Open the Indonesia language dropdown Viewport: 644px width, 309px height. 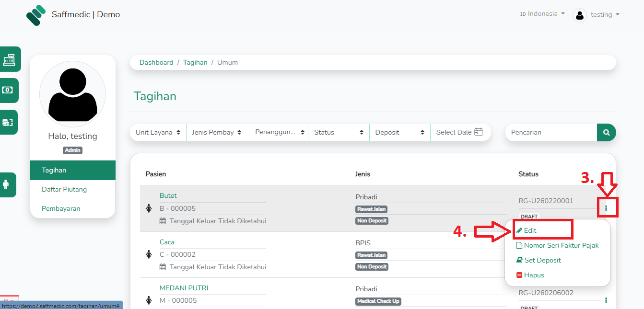point(542,14)
